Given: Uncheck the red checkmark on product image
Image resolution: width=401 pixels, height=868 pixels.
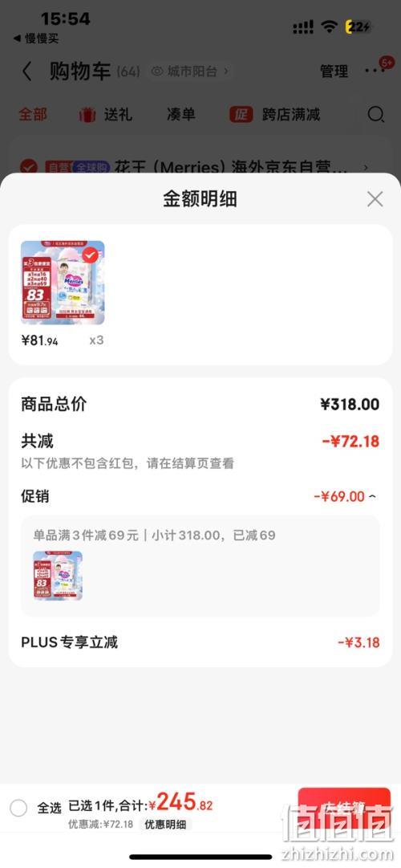Looking at the screenshot, I should 90,255.
